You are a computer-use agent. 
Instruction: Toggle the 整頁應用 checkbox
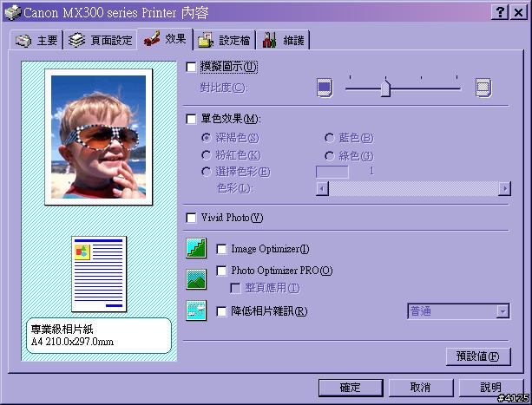(x=235, y=289)
